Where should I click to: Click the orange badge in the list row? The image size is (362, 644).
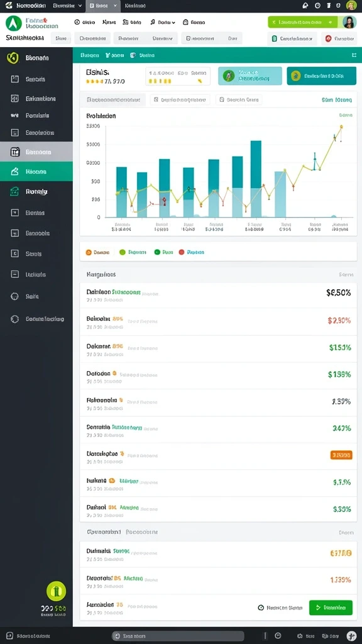click(x=341, y=455)
